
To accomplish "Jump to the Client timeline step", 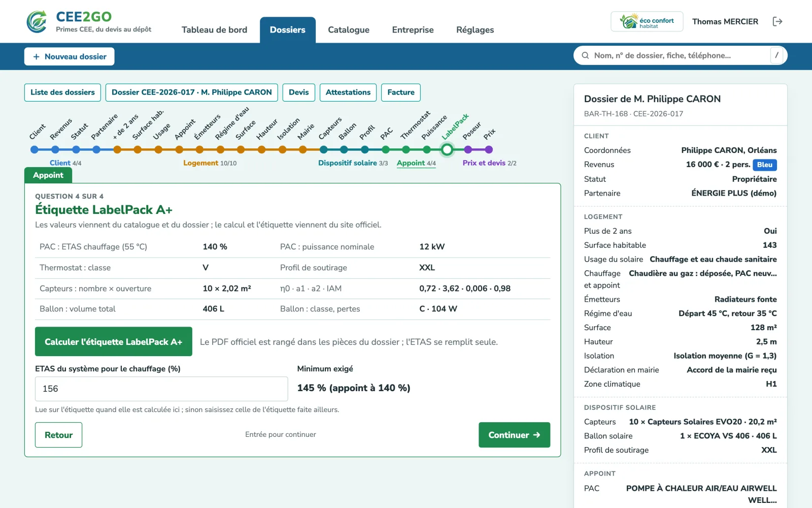I will [35, 149].
